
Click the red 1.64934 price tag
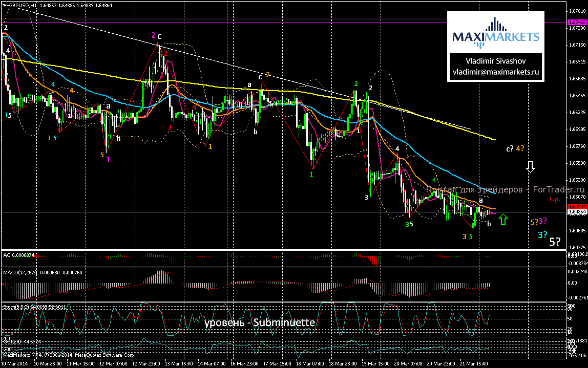tap(576, 207)
